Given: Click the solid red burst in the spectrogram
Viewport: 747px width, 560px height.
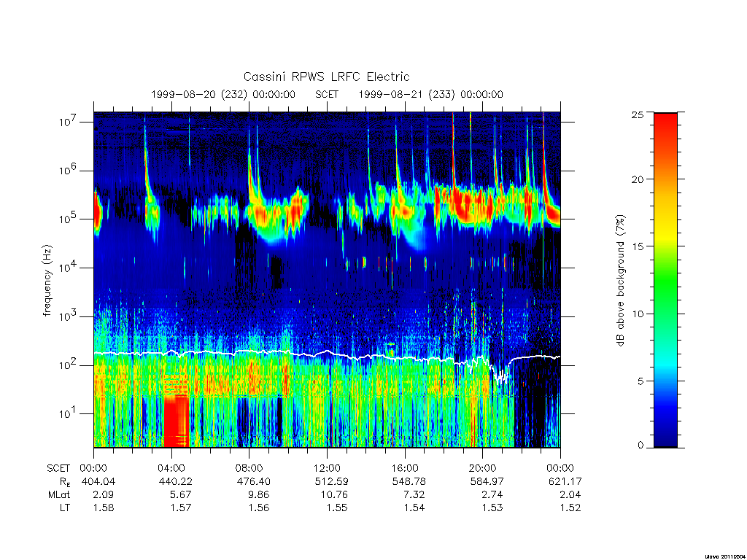Looking at the screenshot, I should (x=177, y=421).
